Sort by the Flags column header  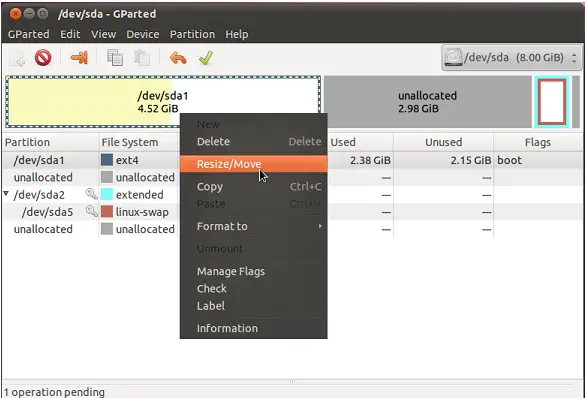(x=537, y=142)
